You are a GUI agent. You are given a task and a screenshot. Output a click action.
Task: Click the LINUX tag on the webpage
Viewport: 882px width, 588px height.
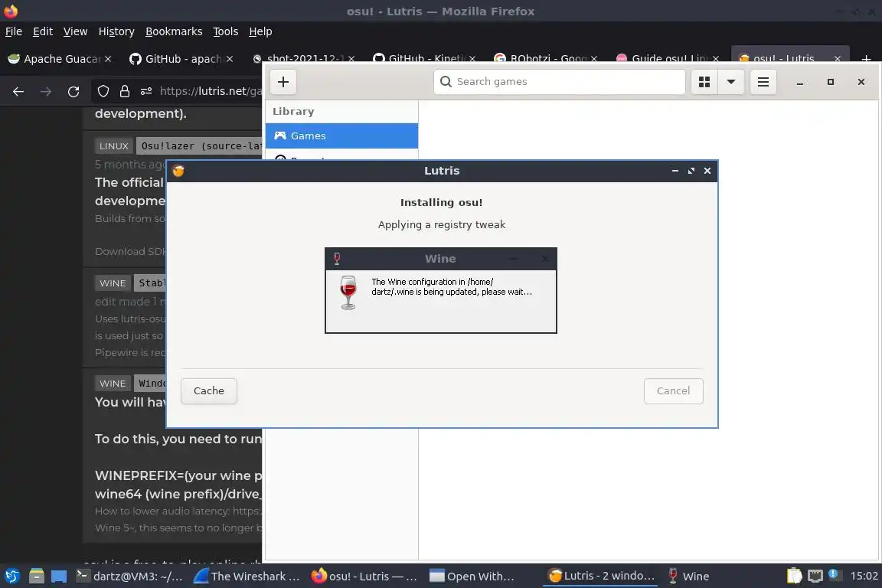pos(113,146)
